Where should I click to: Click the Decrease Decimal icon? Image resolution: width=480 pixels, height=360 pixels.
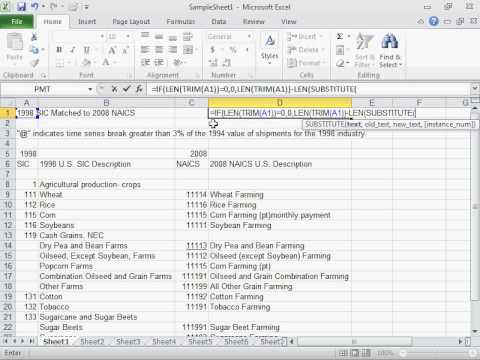coord(227,63)
